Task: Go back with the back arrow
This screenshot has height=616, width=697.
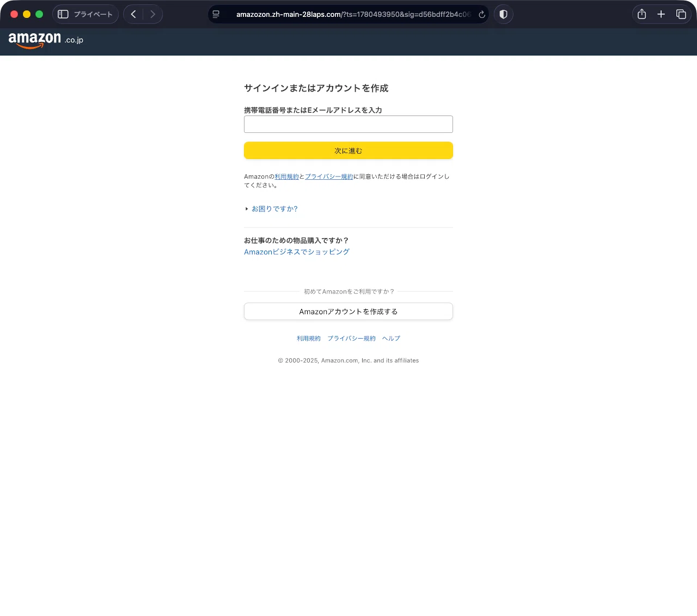Action: 133,14
